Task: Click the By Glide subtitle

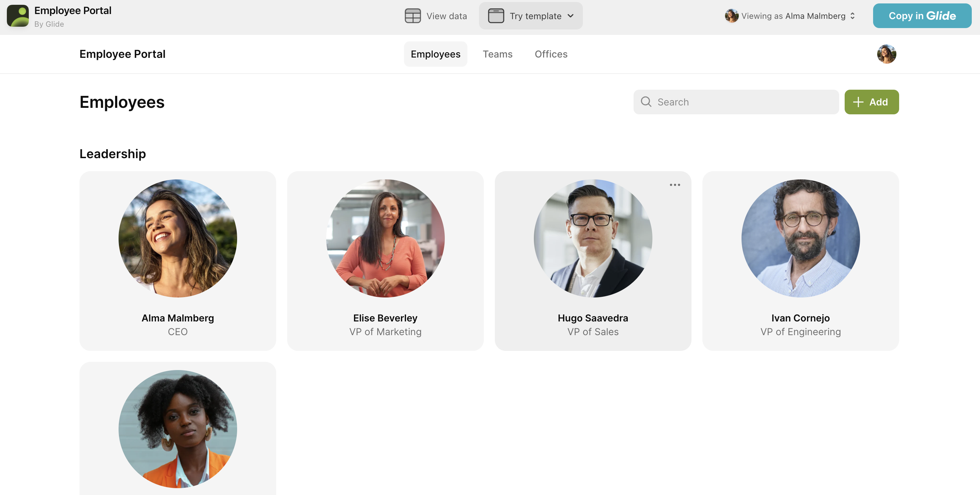Action: click(49, 24)
